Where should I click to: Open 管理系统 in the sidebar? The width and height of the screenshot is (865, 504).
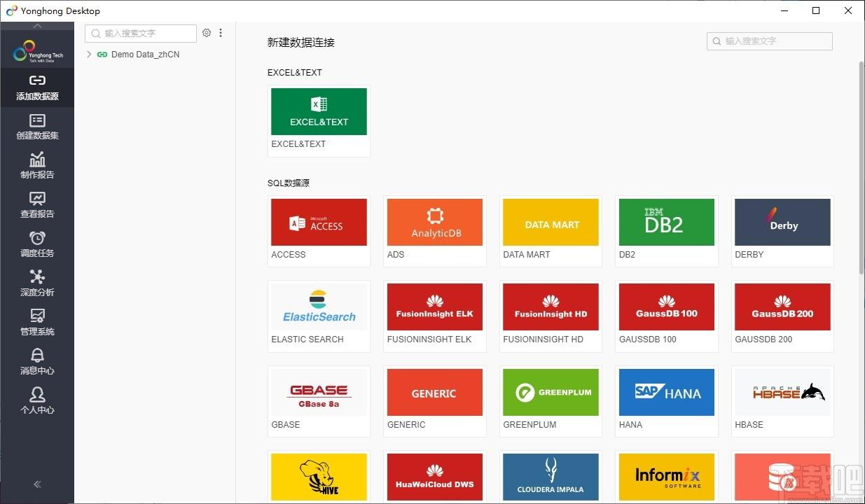tap(37, 323)
